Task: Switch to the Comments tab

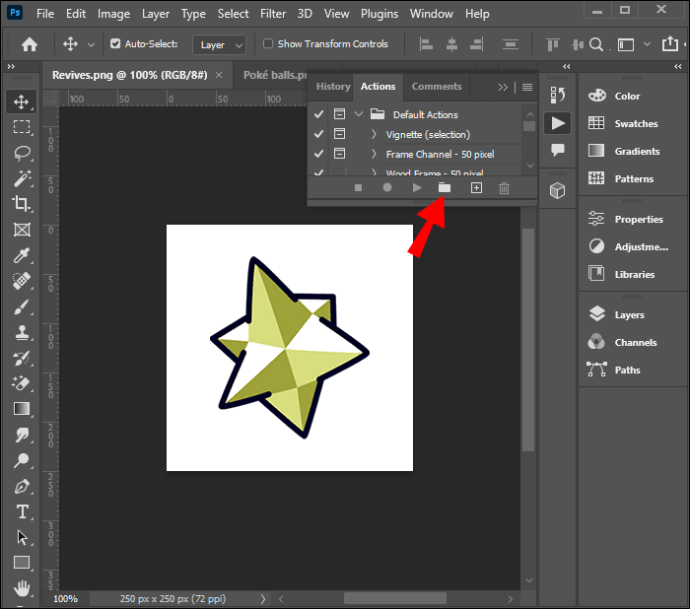Action: 437,87
